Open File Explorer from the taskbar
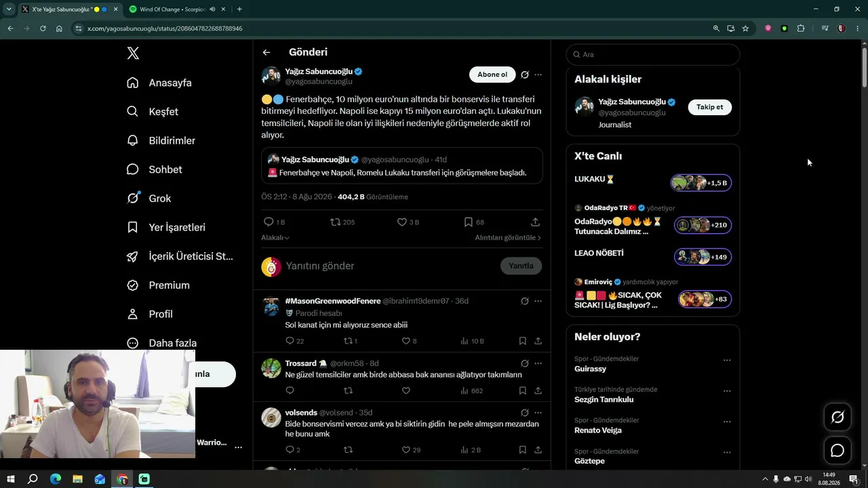 pyautogui.click(x=77, y=479)
